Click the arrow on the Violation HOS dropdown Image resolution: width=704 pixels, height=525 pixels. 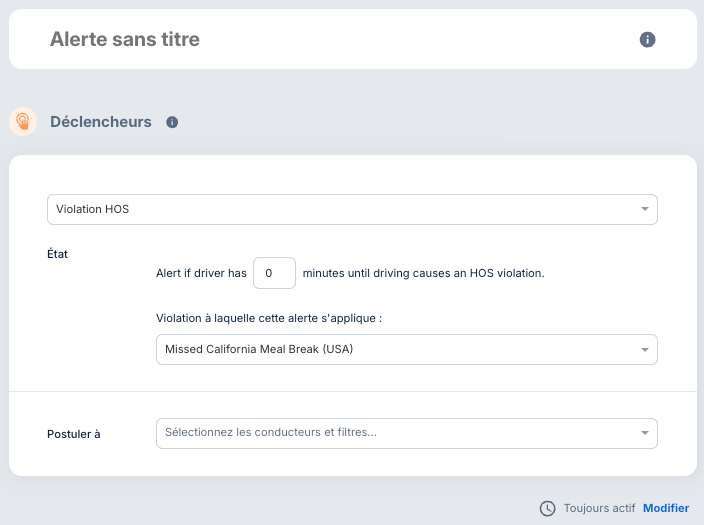644,210
